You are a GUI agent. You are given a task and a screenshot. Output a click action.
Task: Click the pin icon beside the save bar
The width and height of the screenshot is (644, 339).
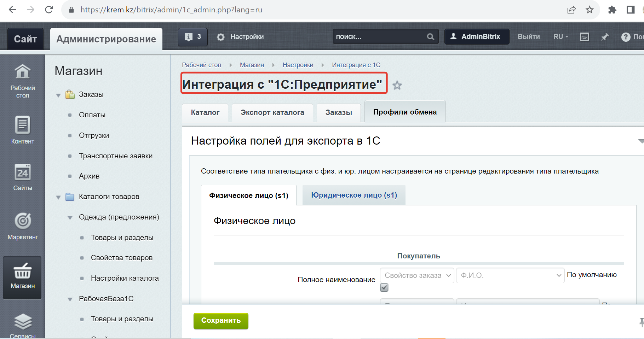tap(641, 321)
